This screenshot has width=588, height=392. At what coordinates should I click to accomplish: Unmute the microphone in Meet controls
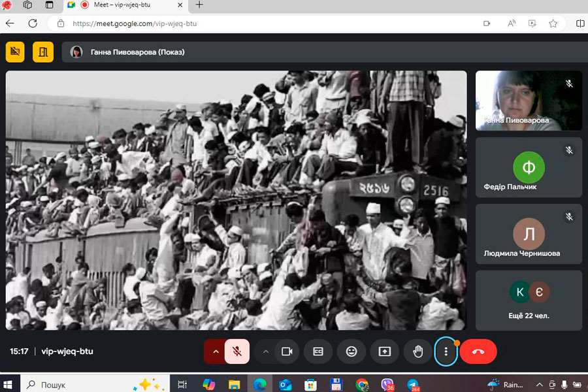tap(237, 351)
